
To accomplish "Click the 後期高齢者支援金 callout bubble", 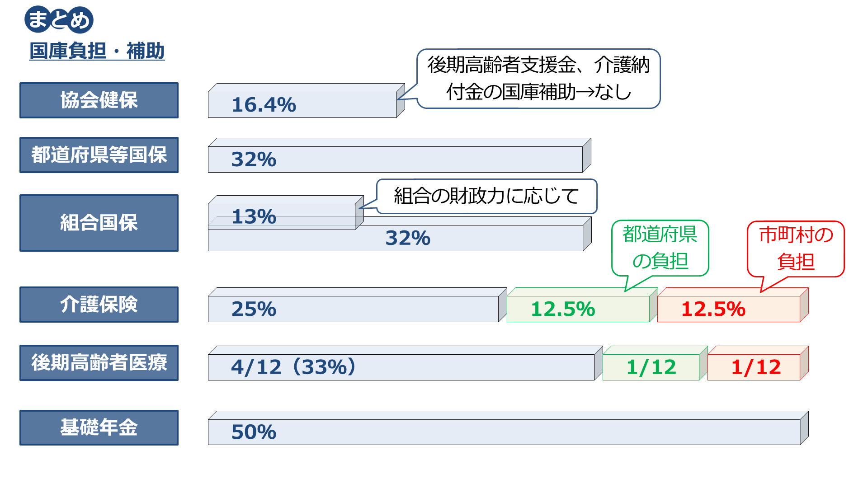I will click(x=538, y=79).
